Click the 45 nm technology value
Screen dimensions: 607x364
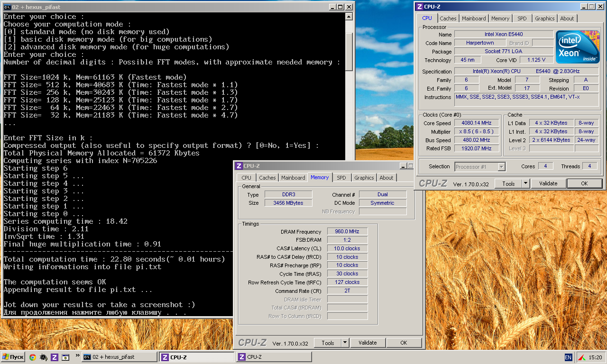coord(468,60)
